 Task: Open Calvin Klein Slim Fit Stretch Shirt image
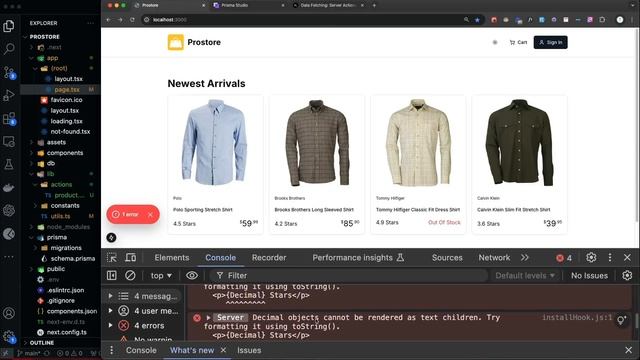pyautogui.click(x=519, y=142)
